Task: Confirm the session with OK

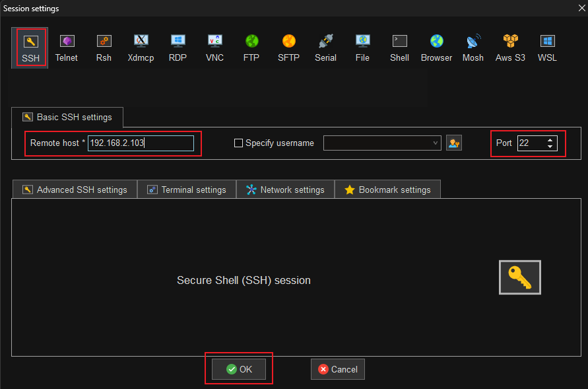Action: (238, 369)
